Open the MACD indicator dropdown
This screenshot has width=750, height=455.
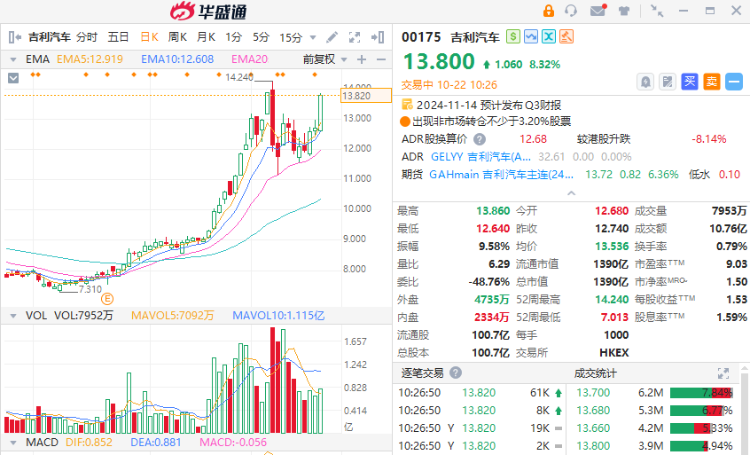[13, 443]
